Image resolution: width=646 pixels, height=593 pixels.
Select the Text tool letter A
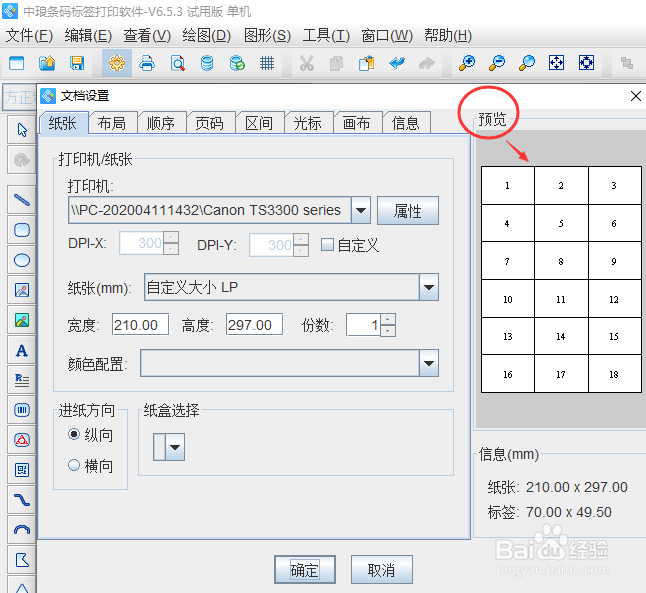click(22, 351)
